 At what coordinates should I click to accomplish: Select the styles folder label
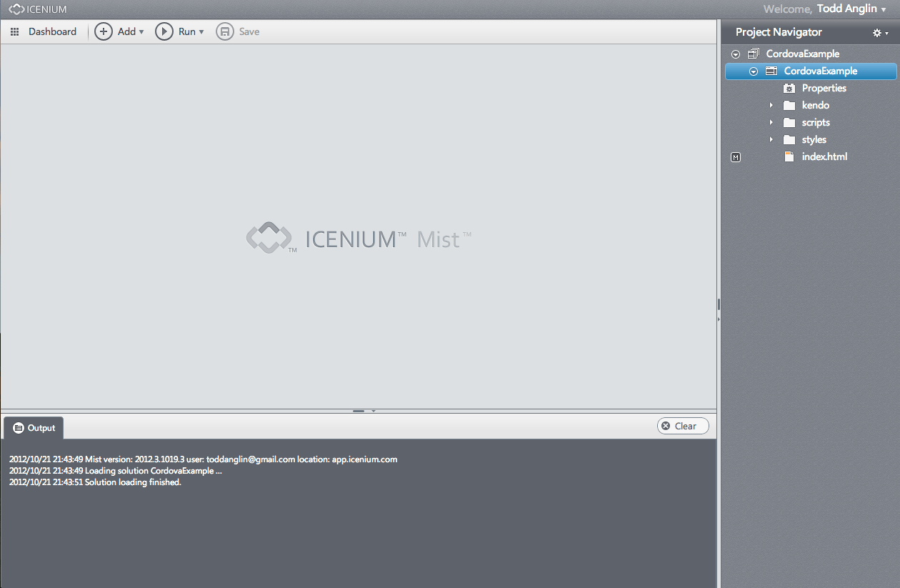(814, 139)
